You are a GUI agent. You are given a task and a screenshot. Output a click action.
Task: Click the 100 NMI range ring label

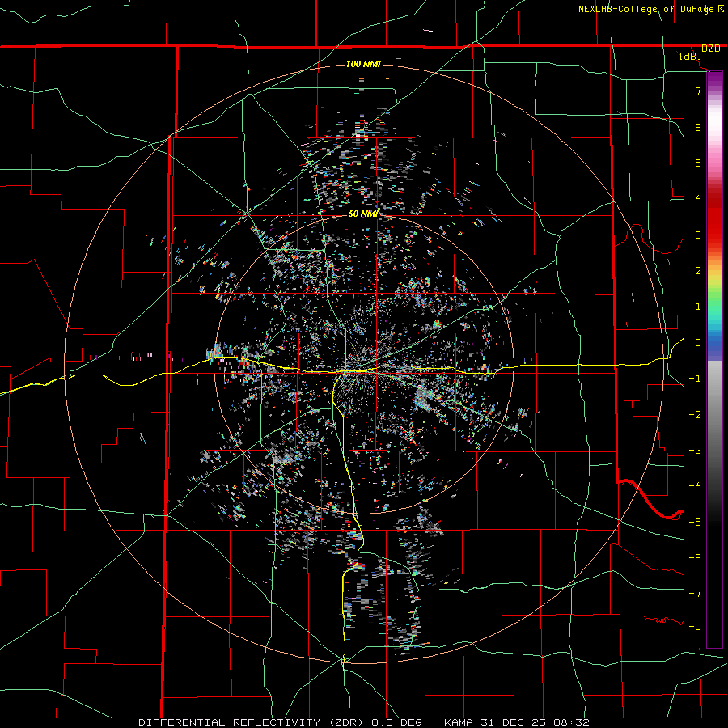(x=363, y=64)
